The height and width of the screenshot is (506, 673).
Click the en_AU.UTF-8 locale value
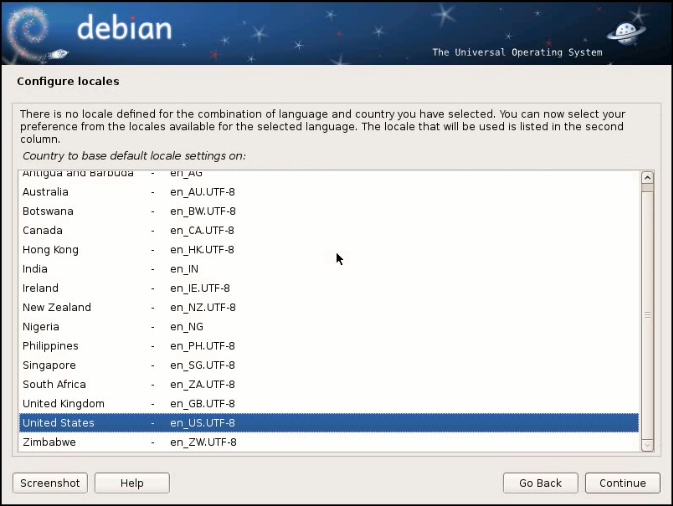203,192
